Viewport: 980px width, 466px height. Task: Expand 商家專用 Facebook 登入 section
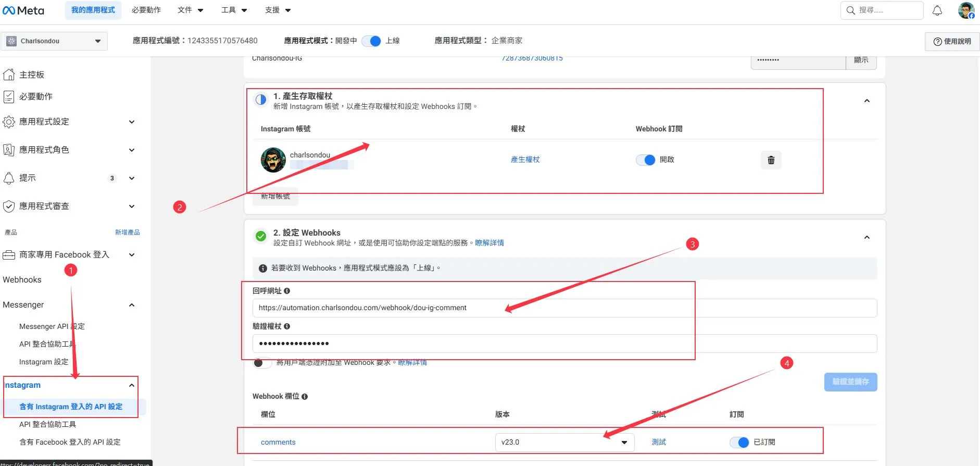pos(132,255)
